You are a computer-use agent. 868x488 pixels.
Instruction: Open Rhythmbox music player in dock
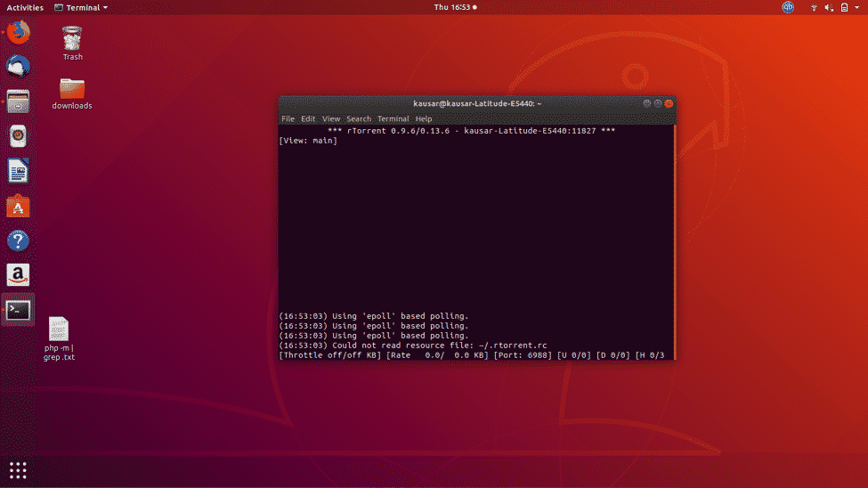(18, 136)
